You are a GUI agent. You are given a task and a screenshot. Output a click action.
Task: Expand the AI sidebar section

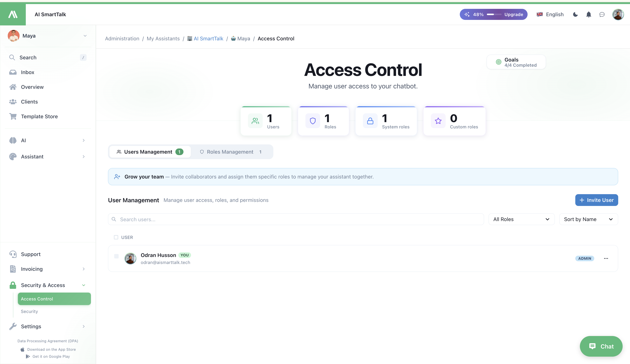[83, 141]
